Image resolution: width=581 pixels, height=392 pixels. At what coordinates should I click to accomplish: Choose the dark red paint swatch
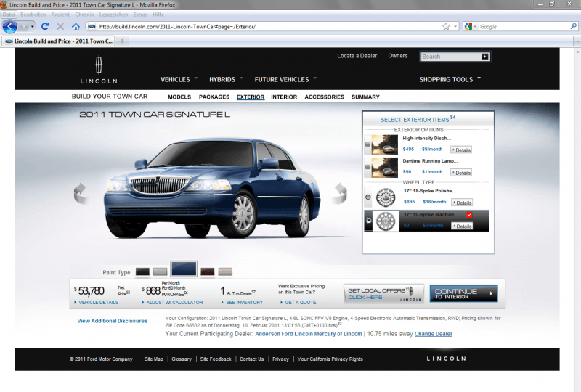tap(208, 271)
